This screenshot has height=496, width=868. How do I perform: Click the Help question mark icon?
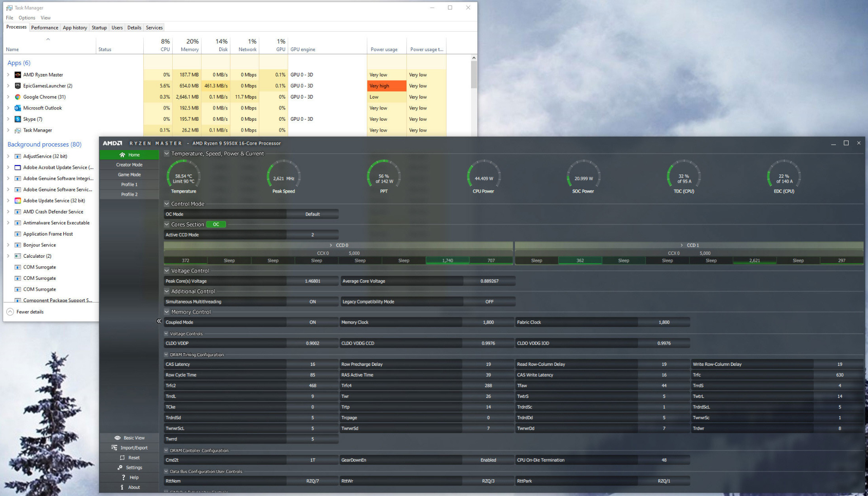pyautogui.click(x=123, y=477)
